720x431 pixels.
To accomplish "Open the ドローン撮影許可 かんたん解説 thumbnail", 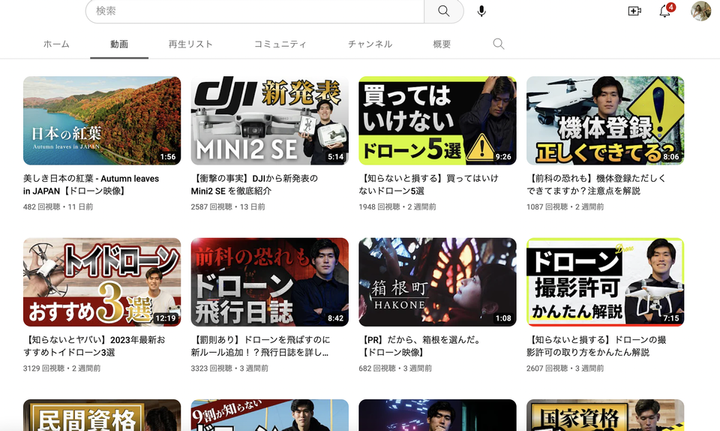I will 605,282.
